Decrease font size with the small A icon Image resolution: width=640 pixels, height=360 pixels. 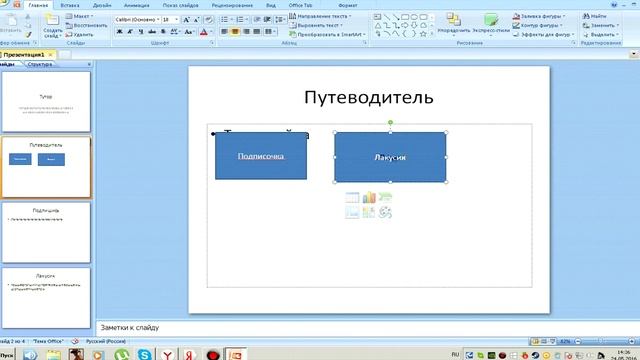point(197,20)
